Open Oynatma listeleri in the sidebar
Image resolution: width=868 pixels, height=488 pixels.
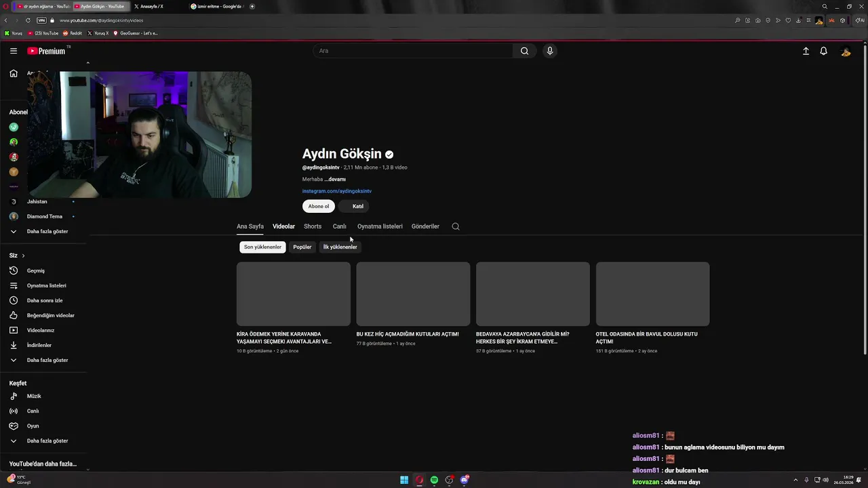coord(46,285)
